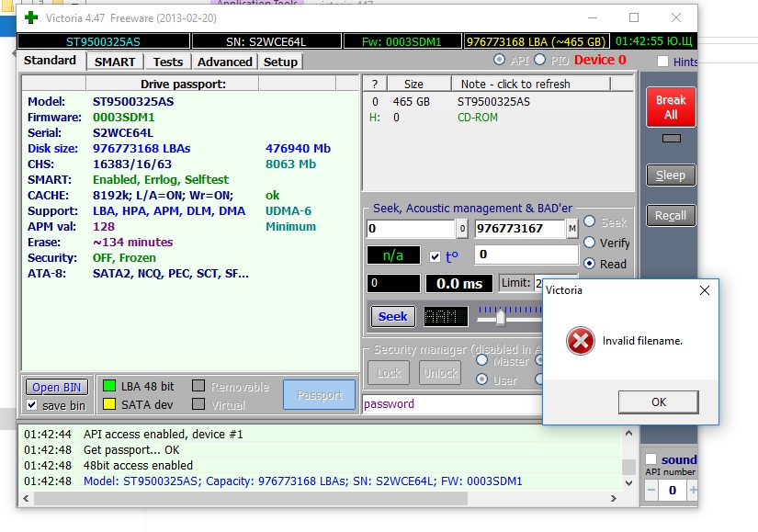The width and height of the screenshot is (758, 532).
Task: Click the AAM display indicator
Action: coord(446,317)
